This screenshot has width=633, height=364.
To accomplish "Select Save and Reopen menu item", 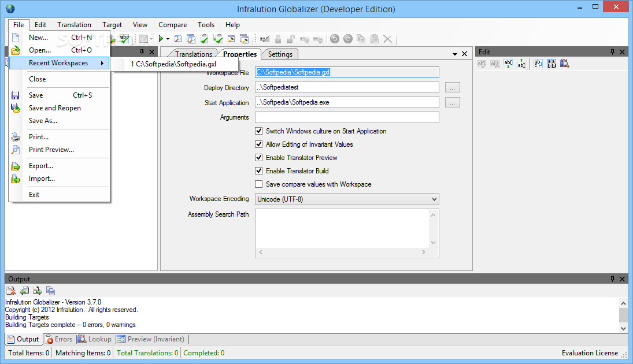I will (60, 108).
